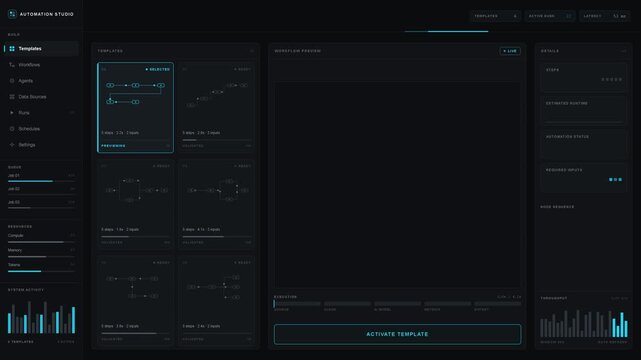
Task: Click the Previewing label on selected template
Action: [x=113, y=146]
